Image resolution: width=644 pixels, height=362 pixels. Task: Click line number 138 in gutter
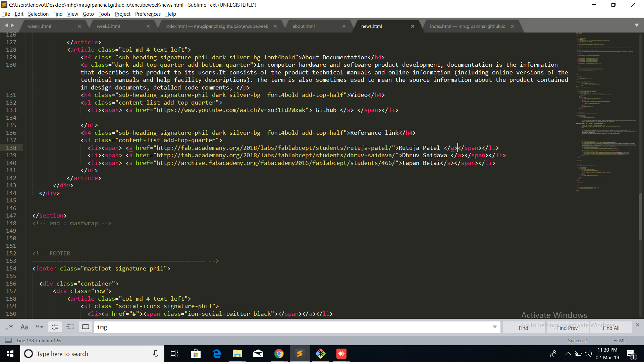(11, 148)
